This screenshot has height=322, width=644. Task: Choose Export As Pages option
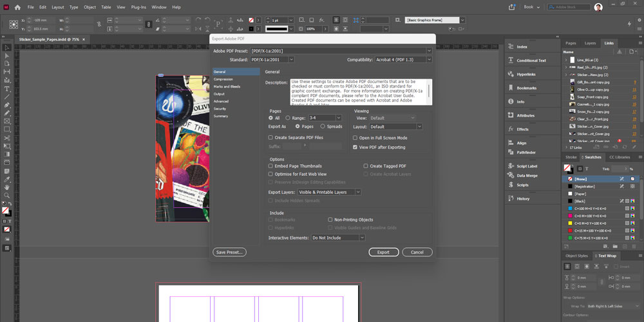(x=298, y=126)
